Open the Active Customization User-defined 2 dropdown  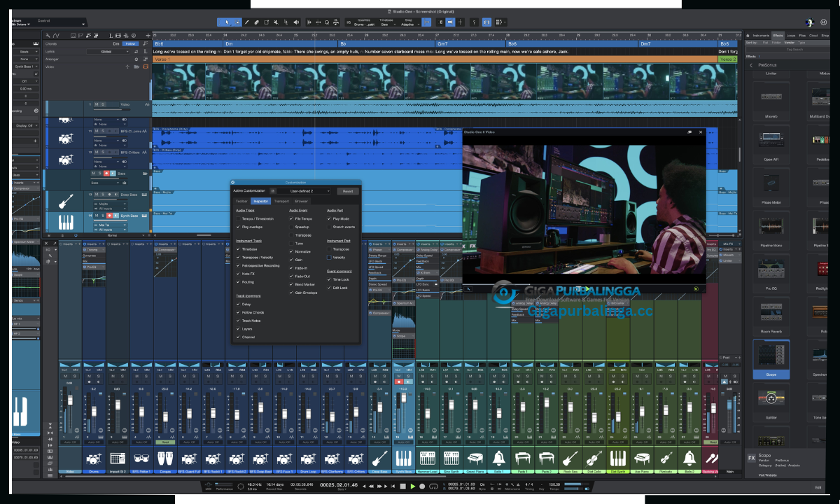pyautogui.click(x=304, y=190)
